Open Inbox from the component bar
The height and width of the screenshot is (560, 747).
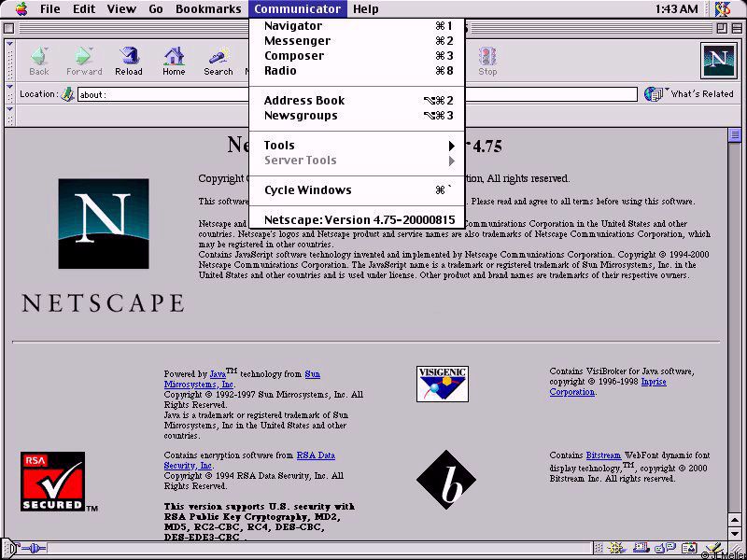click(641, 549)
